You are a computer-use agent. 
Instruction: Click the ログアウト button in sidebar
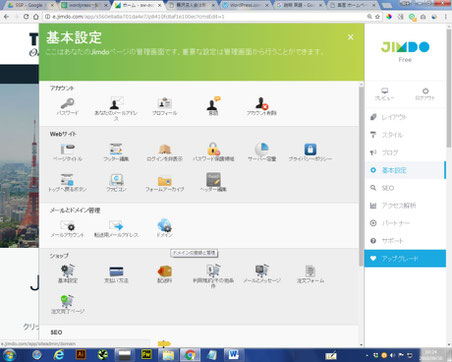click(425, 94)
